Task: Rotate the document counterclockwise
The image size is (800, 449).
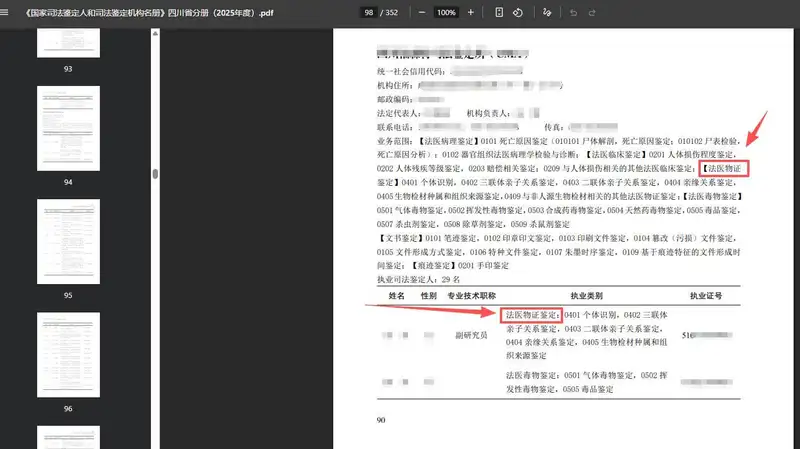Action: click(518, 12)
